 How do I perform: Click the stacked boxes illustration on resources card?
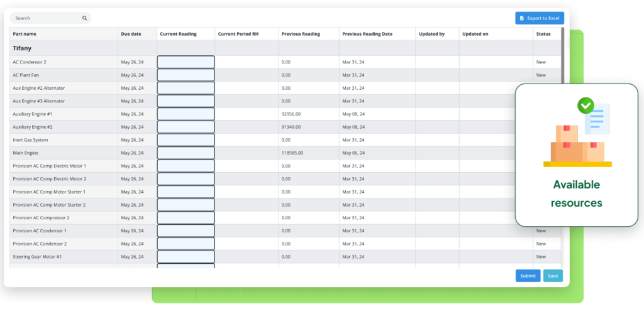[577, 146]
